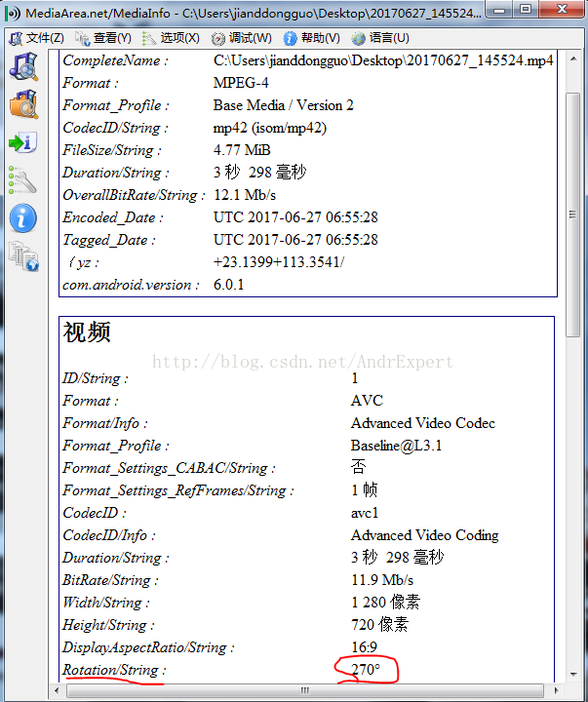Minimize the MediaInfo window
The height and width of the screenshot is (702, 588).
coord(499,9)
